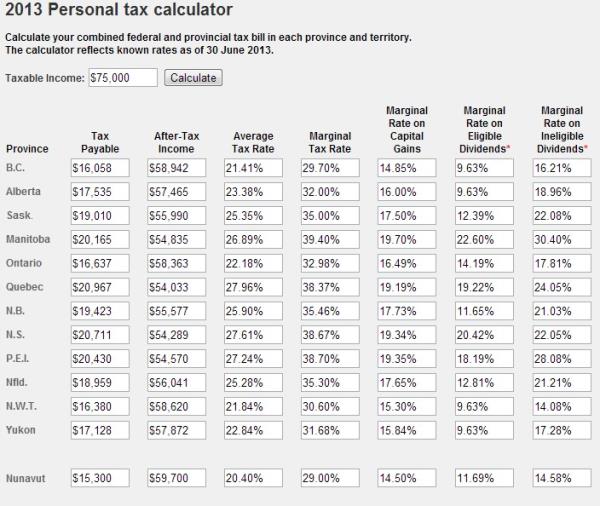600x506 pixels.
Task: Click Quebec After-Tax Income field
Action: [x=179, y=288]
